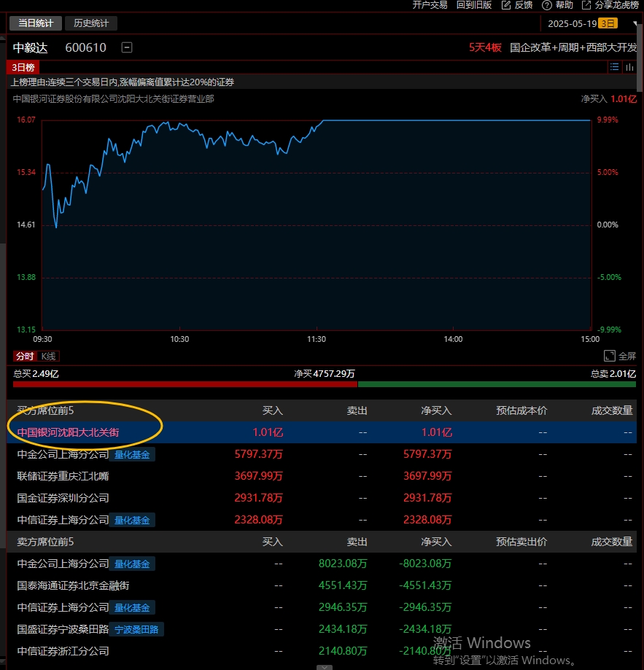
Task: Switch chart to K线 mode
Action: 48,356
